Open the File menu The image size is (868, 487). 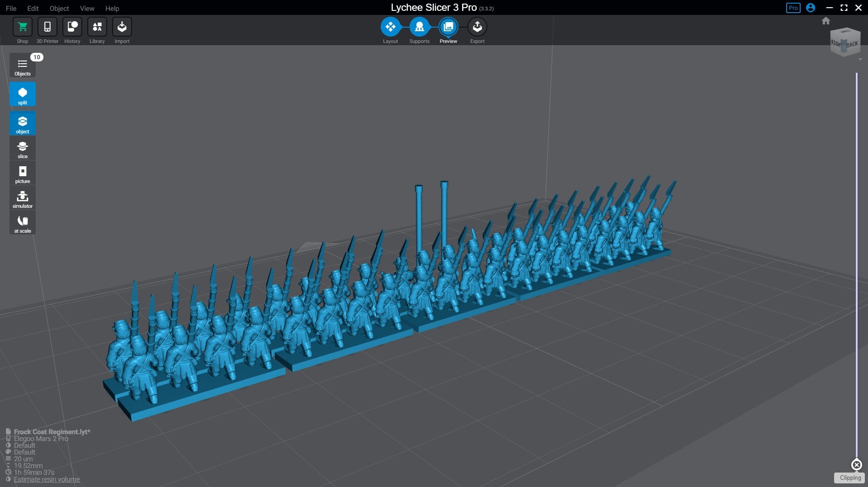point(11,8)
